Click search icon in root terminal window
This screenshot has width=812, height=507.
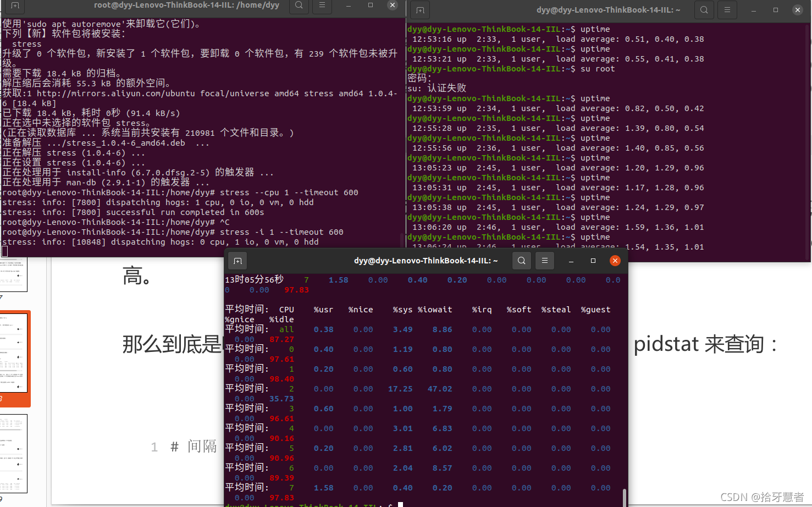tap(299, 5)
